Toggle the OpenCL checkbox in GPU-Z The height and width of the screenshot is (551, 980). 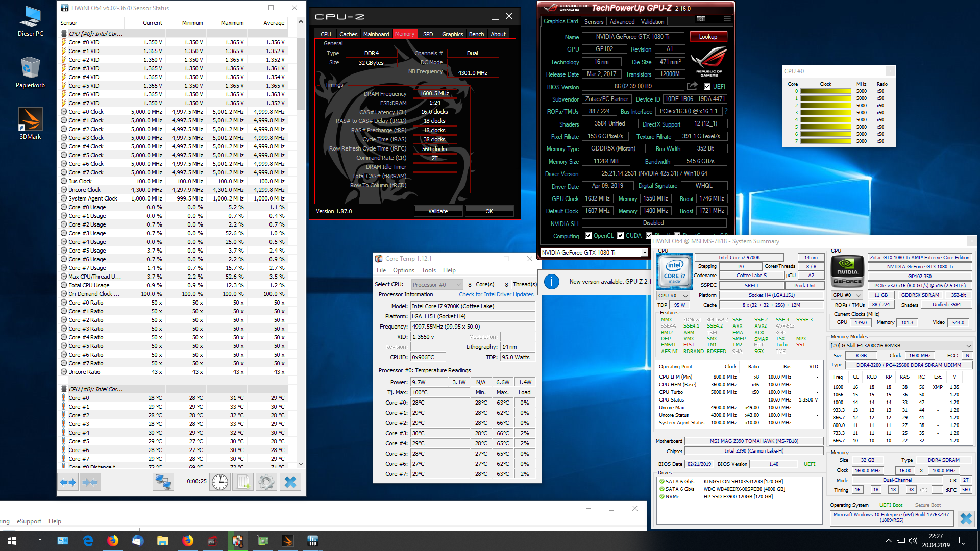pyautogui.click(x=588, y=236)
